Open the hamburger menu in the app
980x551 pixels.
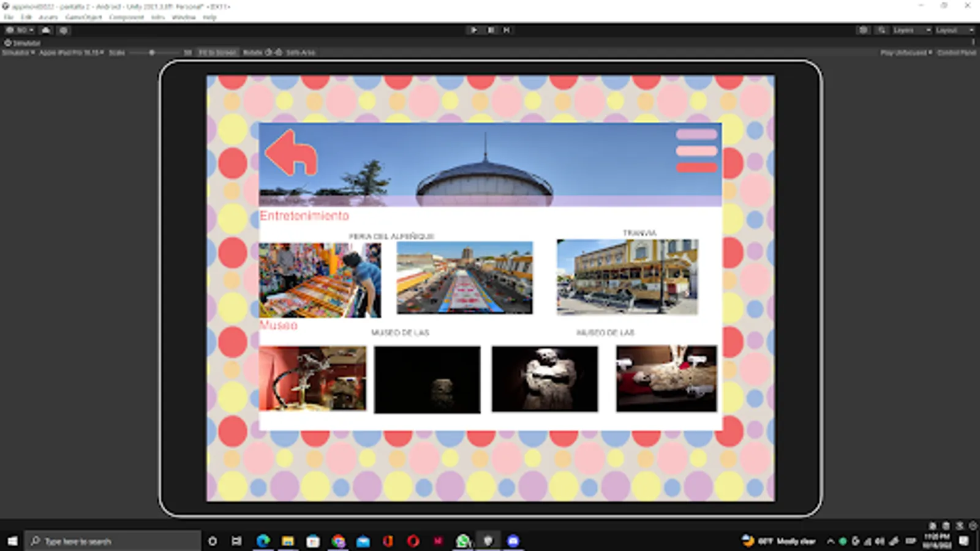pos(696,151)
